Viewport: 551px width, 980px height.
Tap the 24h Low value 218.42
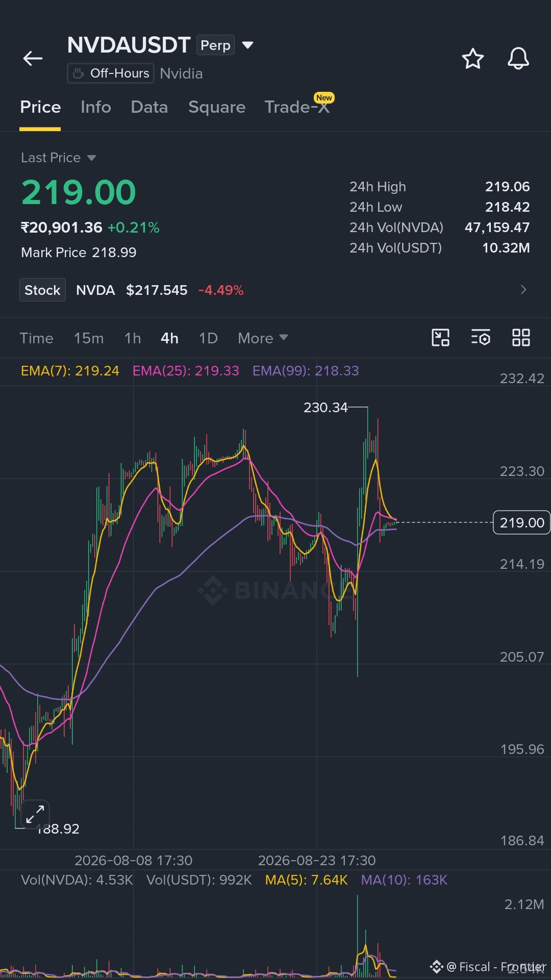(507, 207)
